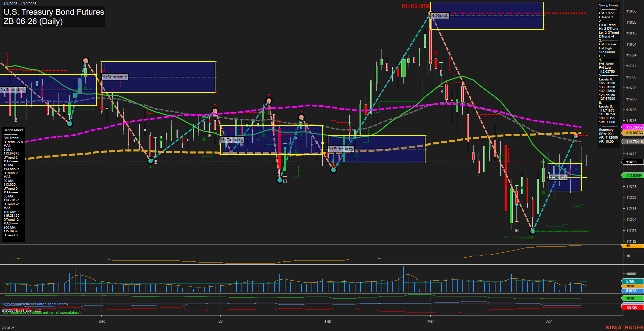Select the Non-commercial net (large speculators) legend
Viewport: 644px width, 331px height.
point(35,304)
